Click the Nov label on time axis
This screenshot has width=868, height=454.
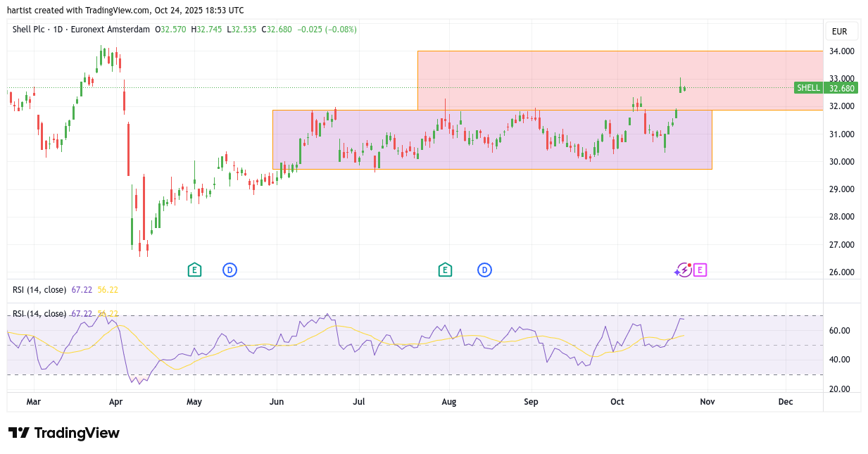click(x=707, y=402)
